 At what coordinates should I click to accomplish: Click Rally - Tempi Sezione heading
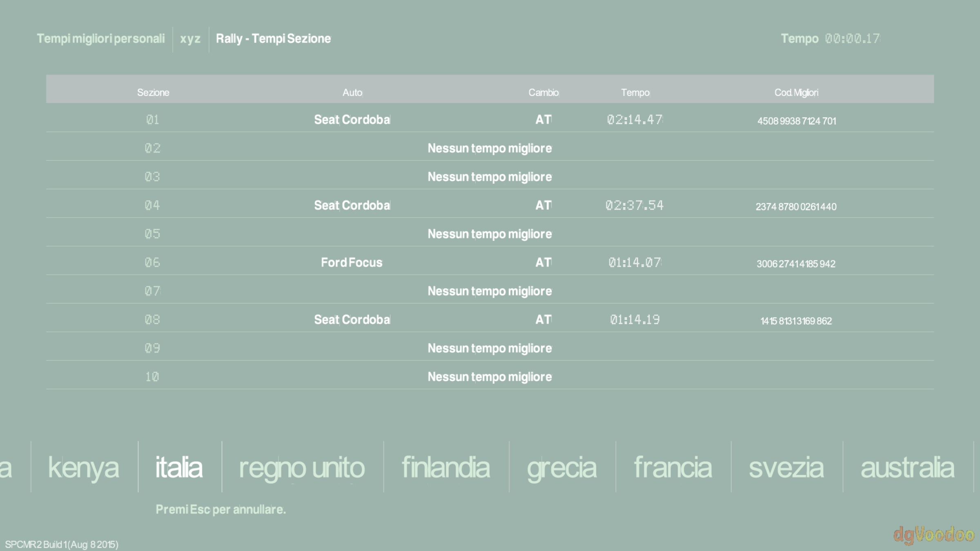(x=273, y=39)
